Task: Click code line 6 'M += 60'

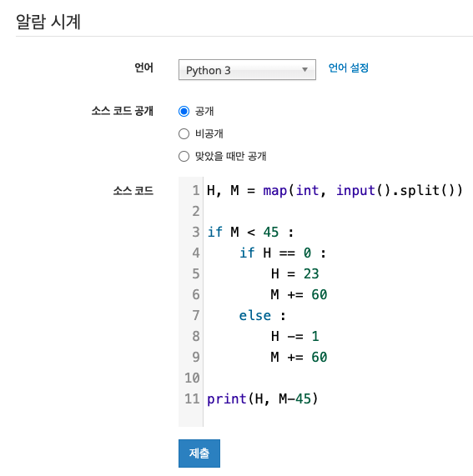Action: pyautogui.click(x=299, y=294)
